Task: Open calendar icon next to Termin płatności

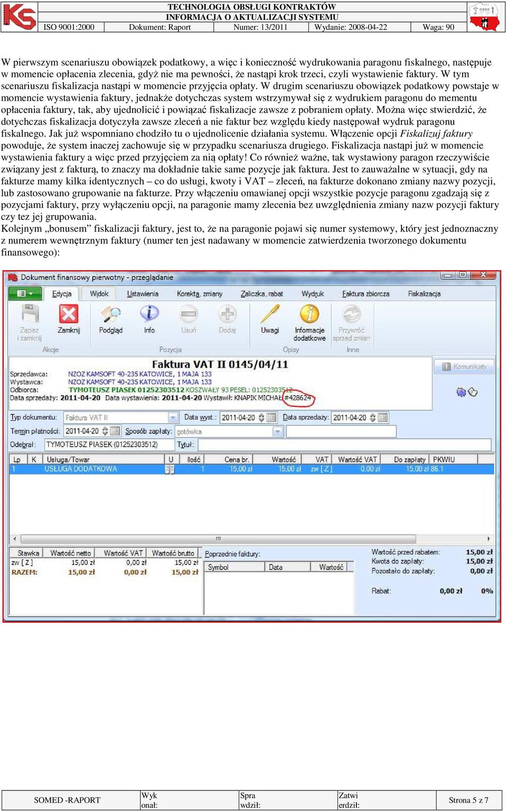Action: pos(115,431)
